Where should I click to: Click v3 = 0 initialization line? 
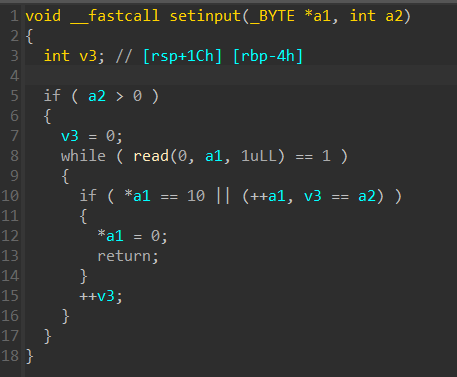coord(92,136)
